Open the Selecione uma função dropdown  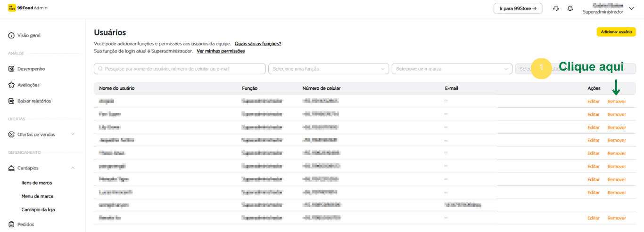click(328, 69)
